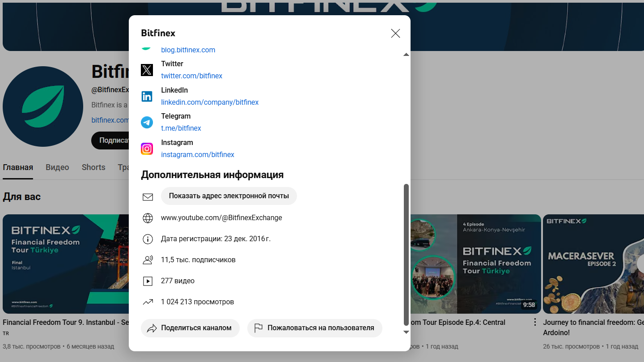Click Financial Freedom Tour 9. Instanbul title

coord(66,322)
